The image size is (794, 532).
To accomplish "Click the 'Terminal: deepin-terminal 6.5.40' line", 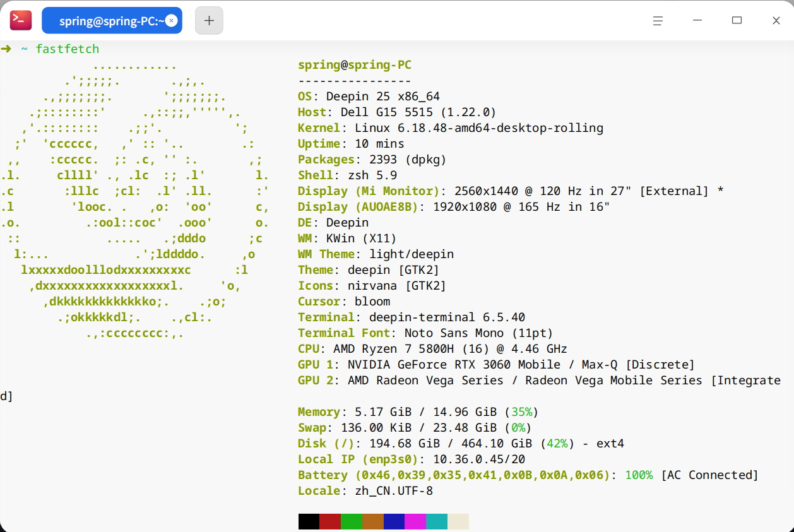I will [412, 317].
